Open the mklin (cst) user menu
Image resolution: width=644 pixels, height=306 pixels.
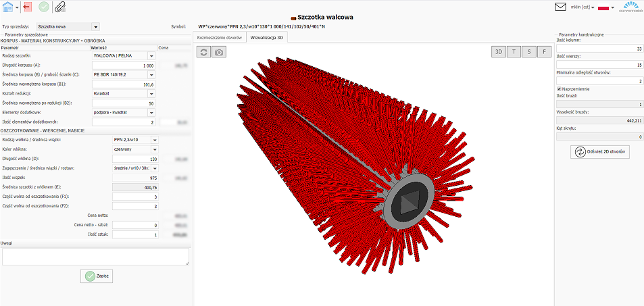click(x=583, y=7)
